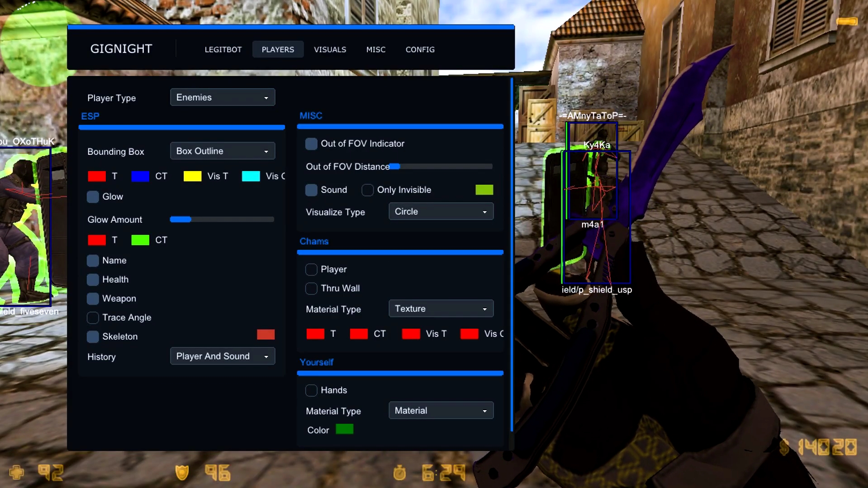The width and height of the screenshot is (868, 488).
Task: Expand the Chams Material Type Texture dropdown
Action: point(441,309)
